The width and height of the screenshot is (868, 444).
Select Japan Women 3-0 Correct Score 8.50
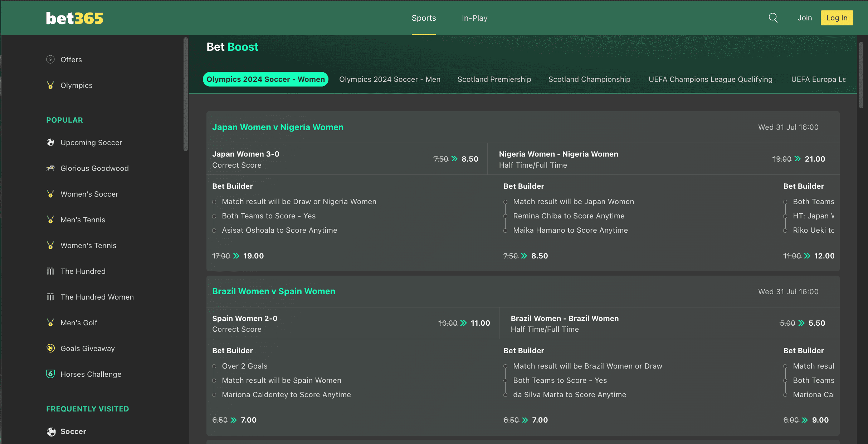tap(347, 159)
